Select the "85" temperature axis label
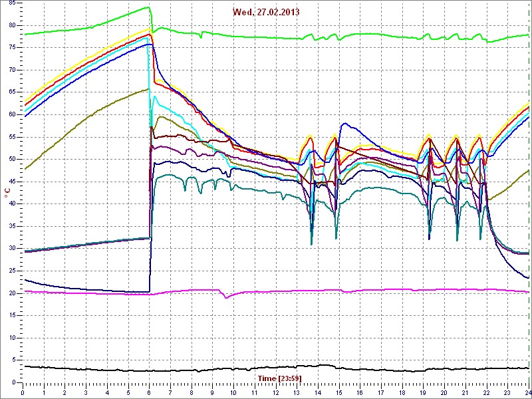 tap(12, 3)
